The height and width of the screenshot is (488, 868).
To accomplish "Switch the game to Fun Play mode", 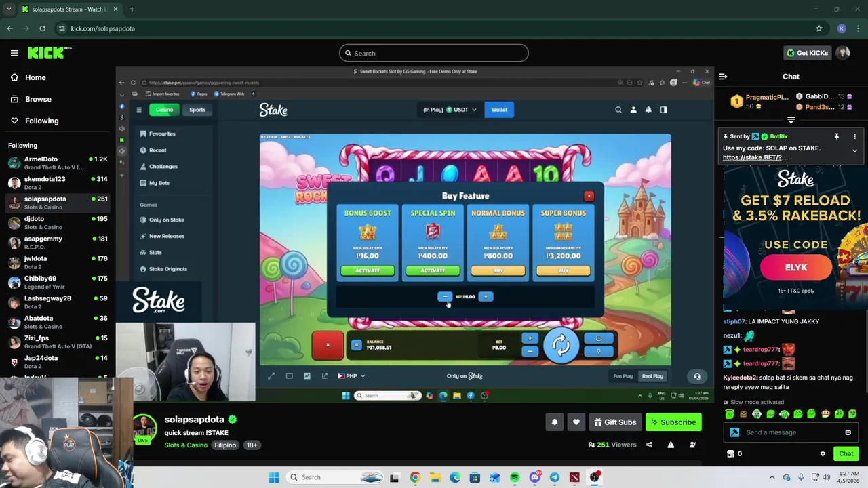I will click(x=623, y=376).
